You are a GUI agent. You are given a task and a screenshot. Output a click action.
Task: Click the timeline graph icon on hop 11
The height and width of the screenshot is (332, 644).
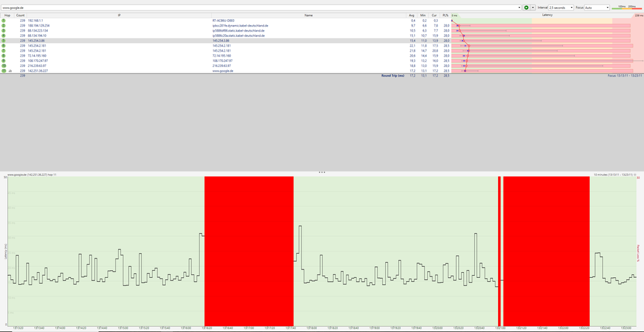click(10, 71)
